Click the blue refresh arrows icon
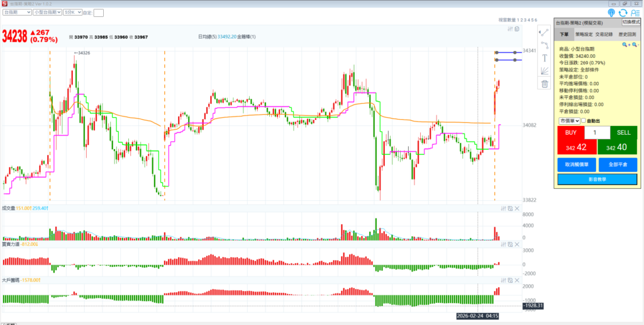644x325 pixels. 623,13
